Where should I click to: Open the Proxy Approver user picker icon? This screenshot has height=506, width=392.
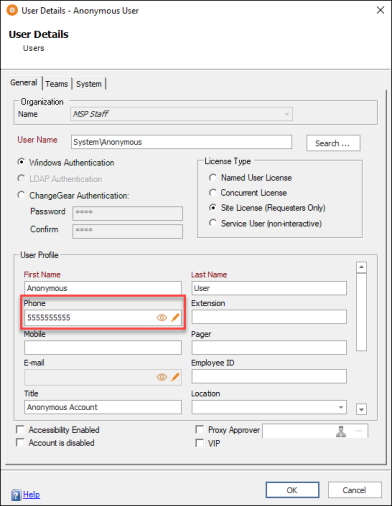(341, 431)
